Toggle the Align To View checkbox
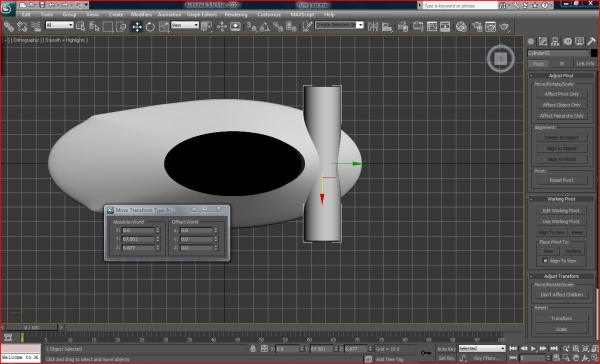The height and width of the screenshot is (364, 600). 545,261
